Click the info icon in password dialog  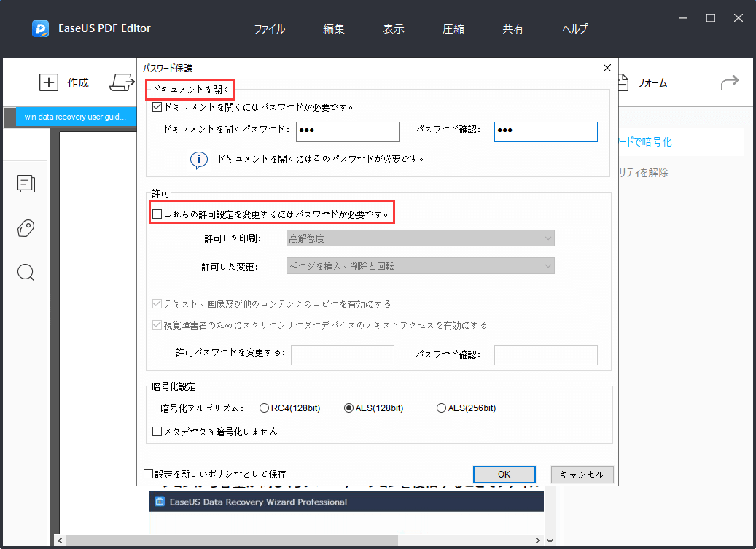(x=198, y=160)
